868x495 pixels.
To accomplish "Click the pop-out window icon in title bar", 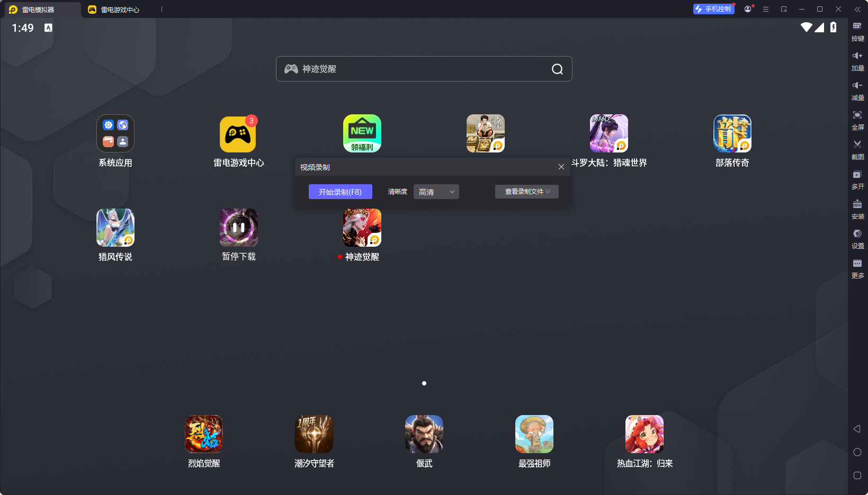I will click(x=784, y=9).
